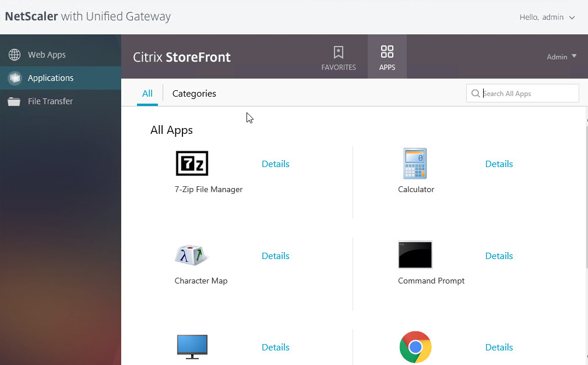This screenshot has height=365, width=588.
Task: Select the FAVORITES label
Action: pyautogui.click(x=339, y=68)
